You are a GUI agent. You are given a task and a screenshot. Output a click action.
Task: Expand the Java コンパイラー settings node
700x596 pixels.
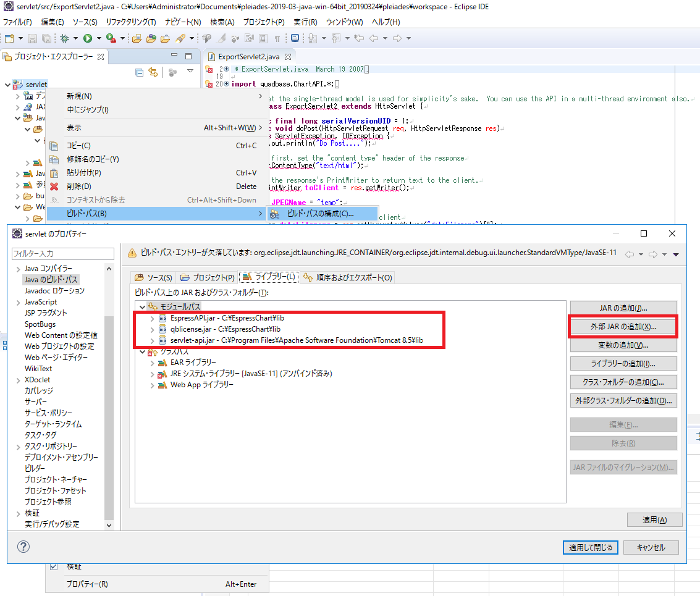pyautogui.click(x=18, y=269)
